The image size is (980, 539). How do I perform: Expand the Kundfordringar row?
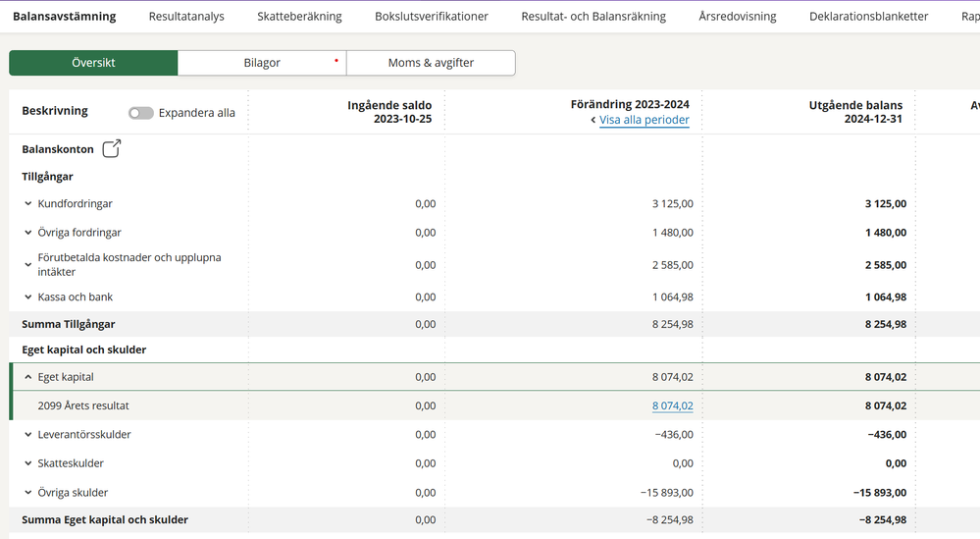click(x=28, y=204)
